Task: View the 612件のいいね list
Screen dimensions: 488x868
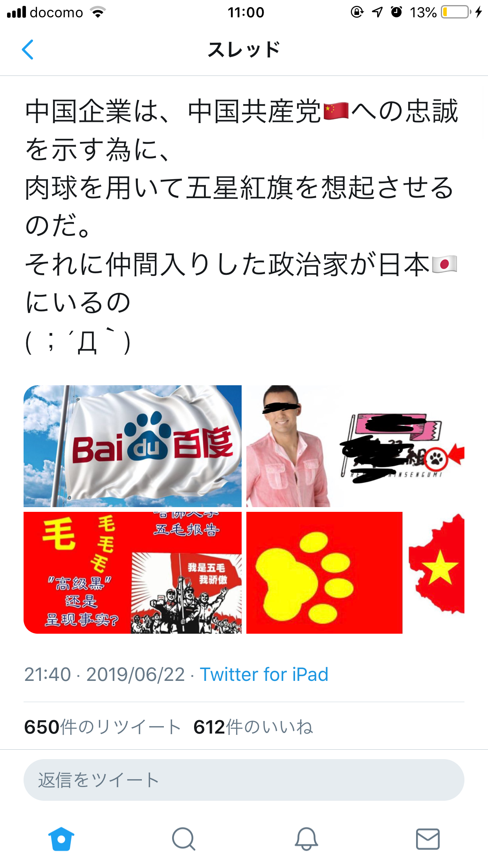Action: pos(253,727)
